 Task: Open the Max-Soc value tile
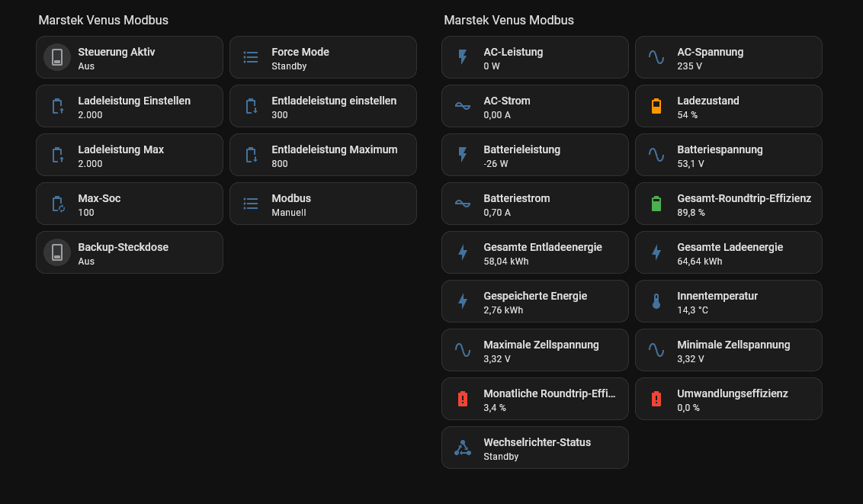coord(130,204)
